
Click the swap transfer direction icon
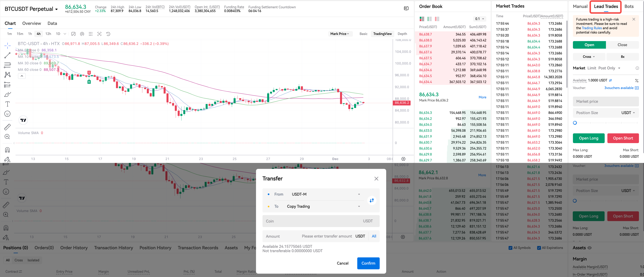372,200
